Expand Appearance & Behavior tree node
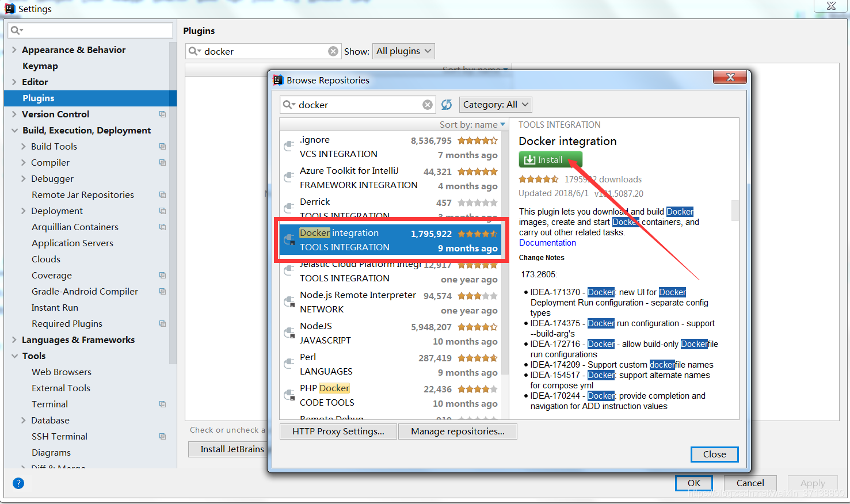This screenshot has width=850, height=504. click(x=14, y=49)
